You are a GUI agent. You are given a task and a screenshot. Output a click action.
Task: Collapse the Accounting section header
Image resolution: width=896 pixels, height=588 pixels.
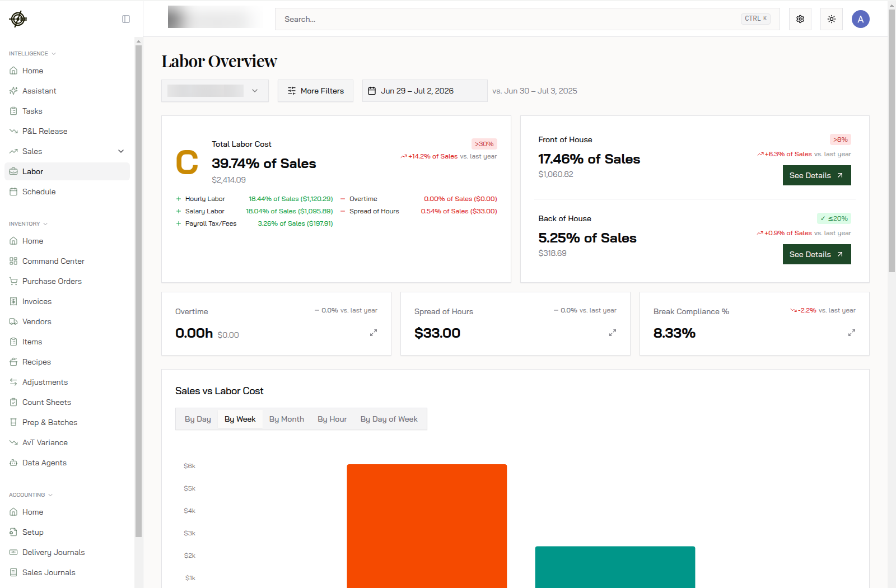click(x=31, y=495)
